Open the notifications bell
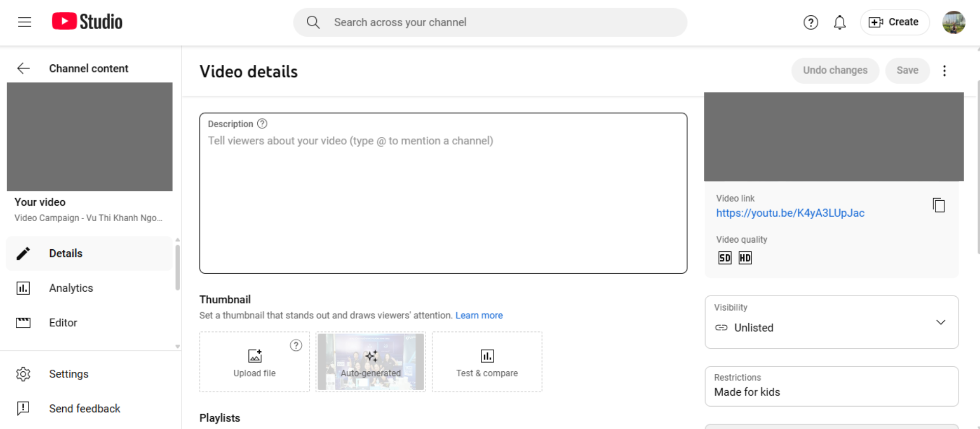 click(840, 22)
